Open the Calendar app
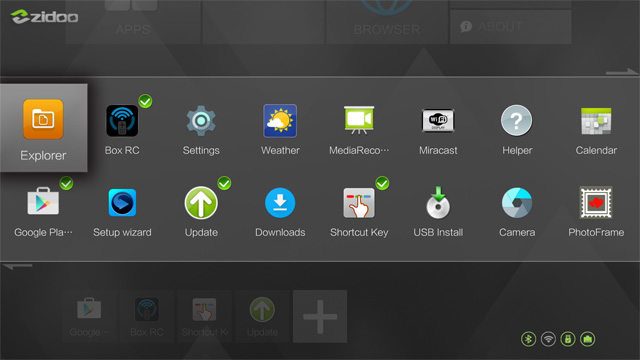Image resolution: width=640 pixels, height=360 pixels. point(596,121)
